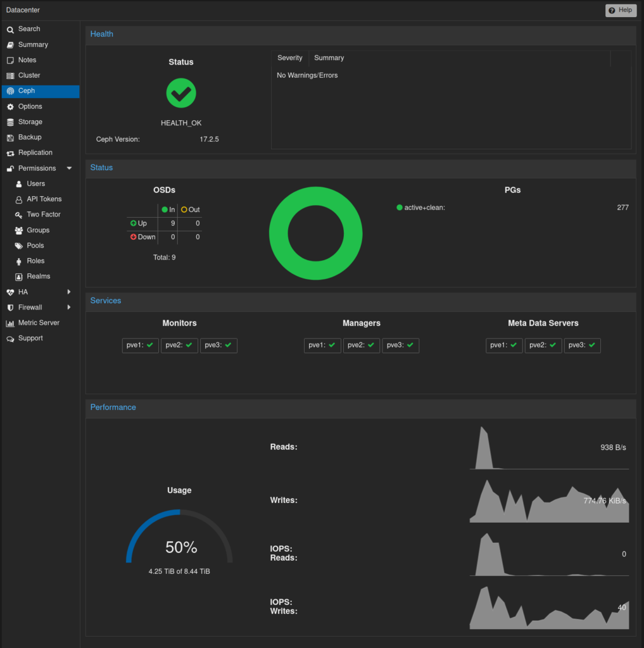Click the Replication arrows icon
Viewport: 644px width, 648px height.
point(10,153)
